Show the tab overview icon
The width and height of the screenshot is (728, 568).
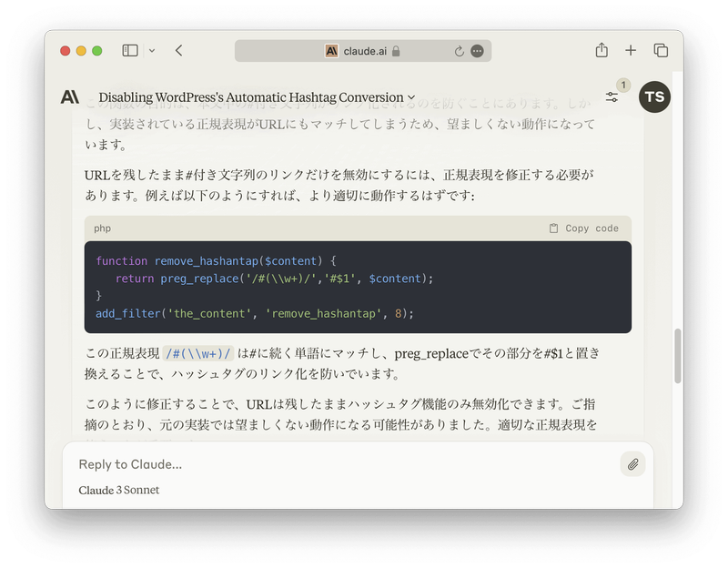pyautogui.click(x=661, y=51)
